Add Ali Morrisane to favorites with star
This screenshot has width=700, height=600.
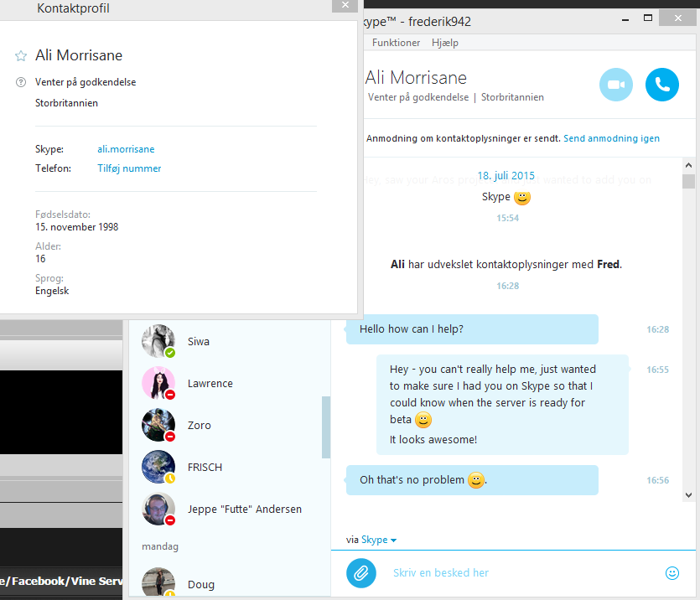tap(21, 56)
